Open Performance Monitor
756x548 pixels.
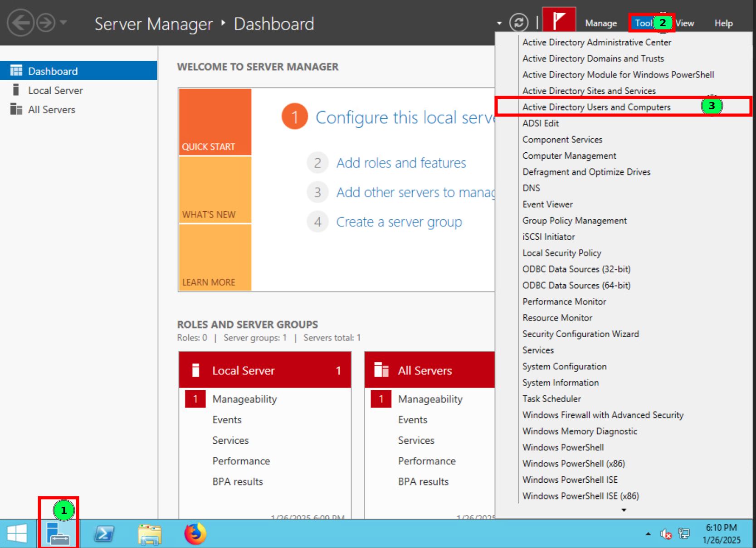click(x=624, y=302)
